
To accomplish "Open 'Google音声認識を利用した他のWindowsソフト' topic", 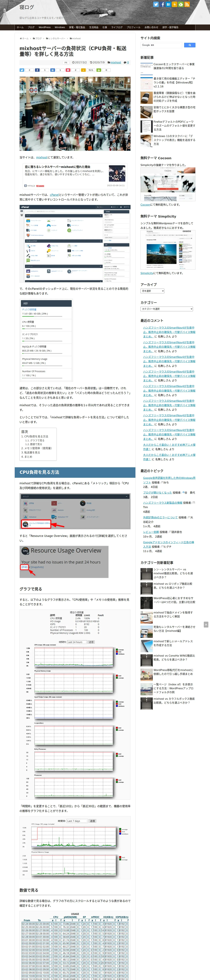I will [x=169, y=480].
